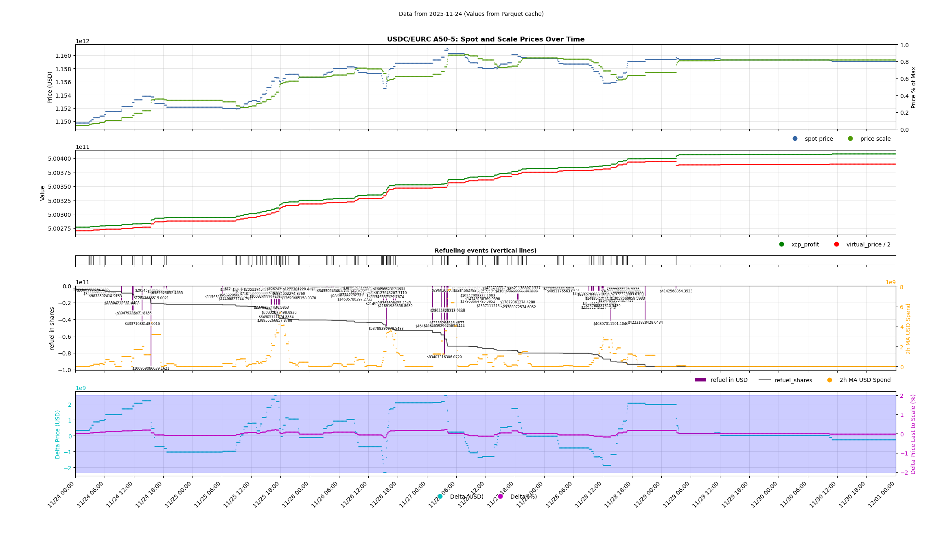Click the $100959086639.1621 refuel annotation
Image resolution: width=943 pixels, height=560 pixels.
pyautogui.click(x=151, y=368)
